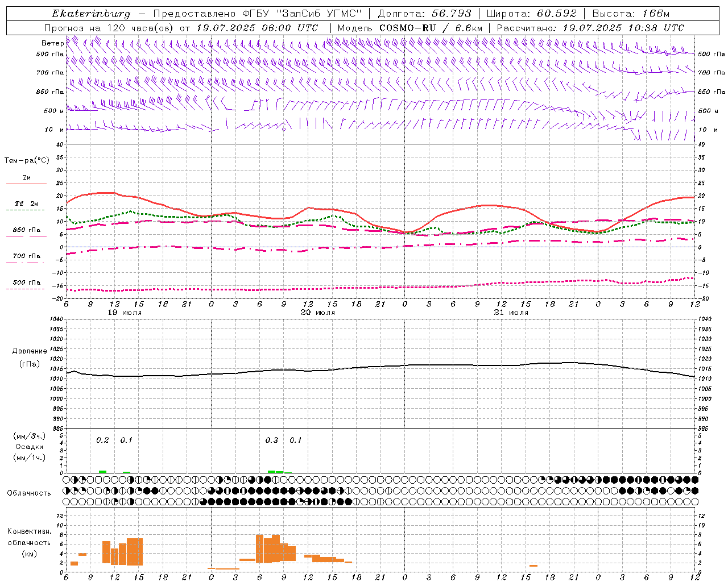The image size is (728, 582).
Task: Click the forecast start "19.07.2025 06:00 UTC"
Action: (x=257, y=28)
